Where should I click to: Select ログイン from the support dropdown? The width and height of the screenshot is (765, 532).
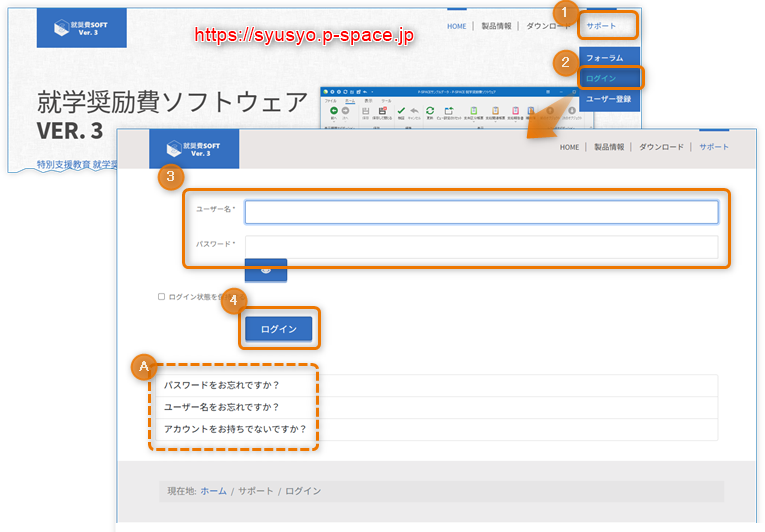609,78
